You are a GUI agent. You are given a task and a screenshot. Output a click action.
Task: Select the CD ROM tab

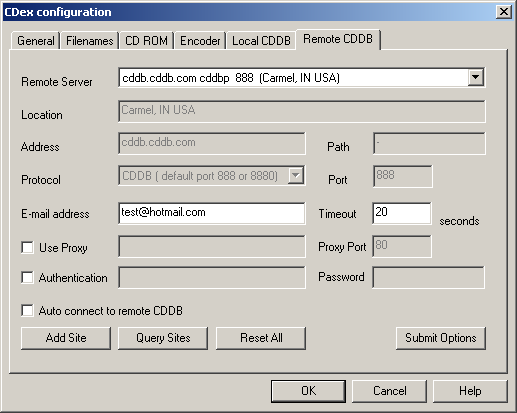[x=146, y=41]
